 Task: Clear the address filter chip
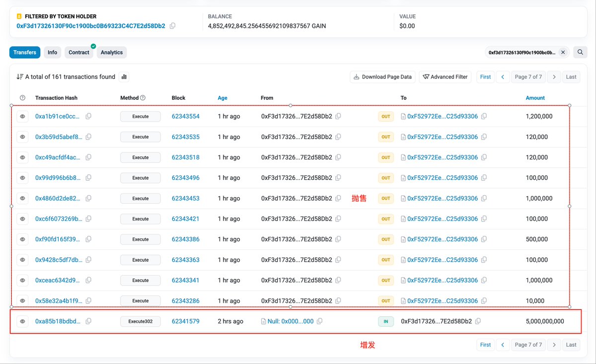pyautogui.click(x=563, y=52)
